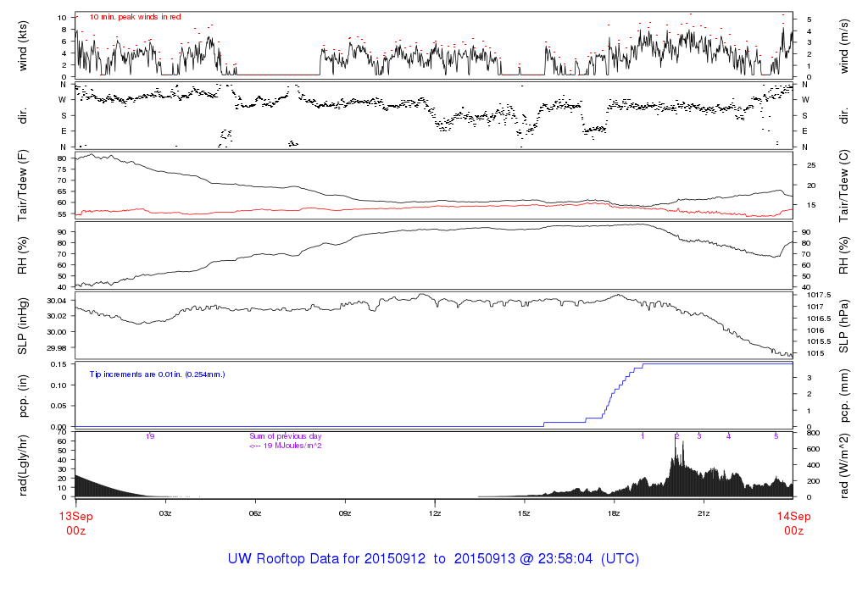Select the 03z time axis label
Screen dimensions: 868x593
point(165,514)
